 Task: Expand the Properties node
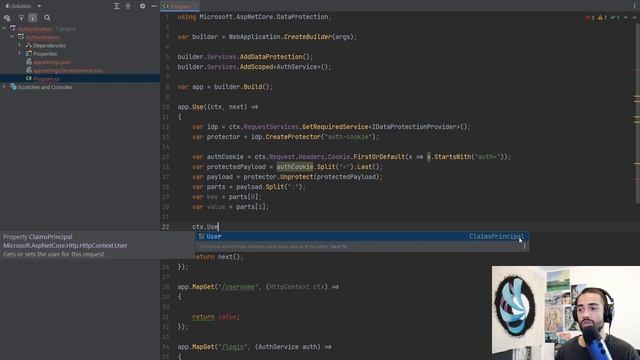click(19, 53)
